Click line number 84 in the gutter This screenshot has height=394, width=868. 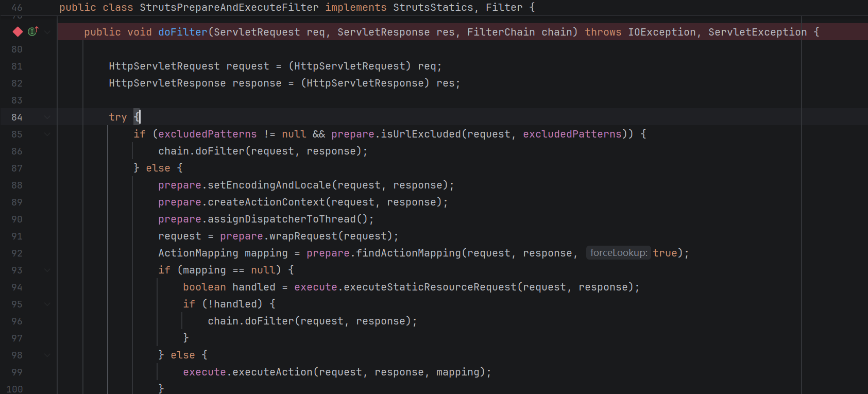click(17, 117)
